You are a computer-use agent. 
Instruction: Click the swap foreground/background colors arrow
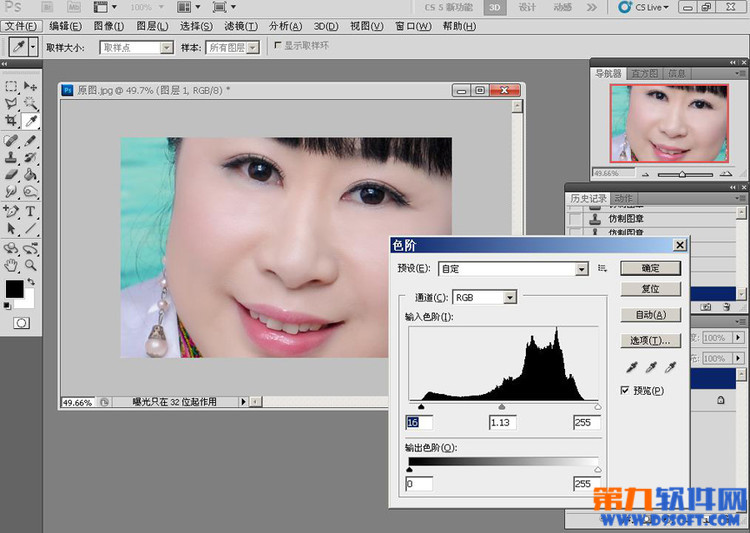click(31, 282)
